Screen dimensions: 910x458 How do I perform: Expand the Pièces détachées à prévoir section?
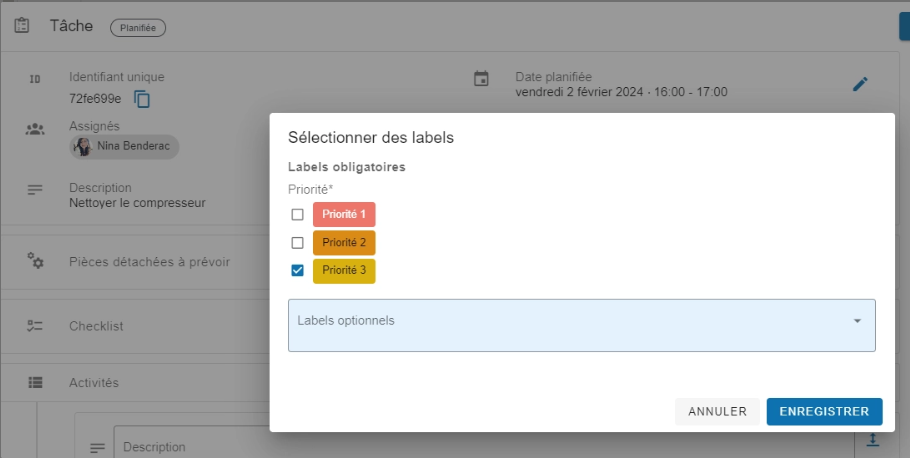(x=150, y=262)
